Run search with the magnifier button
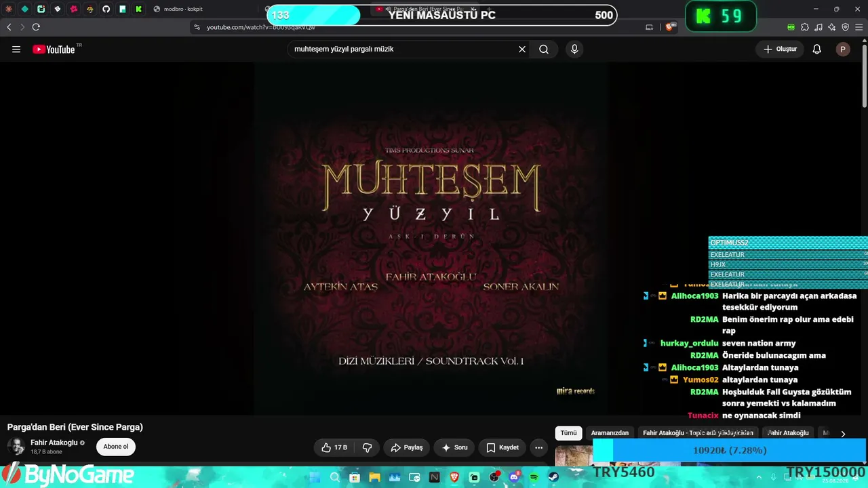The height and width of the screenshot is (488, 868). [x=544, y=49]
